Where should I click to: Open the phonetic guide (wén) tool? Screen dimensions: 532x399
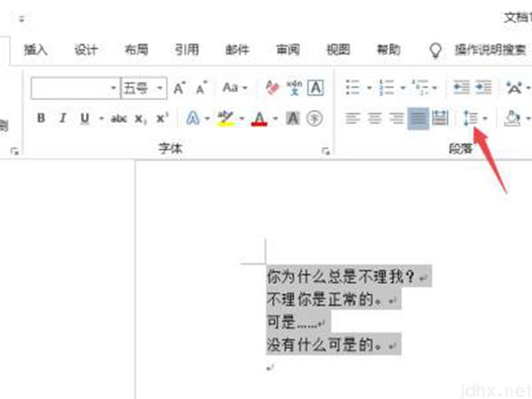[x=294, y=88]
